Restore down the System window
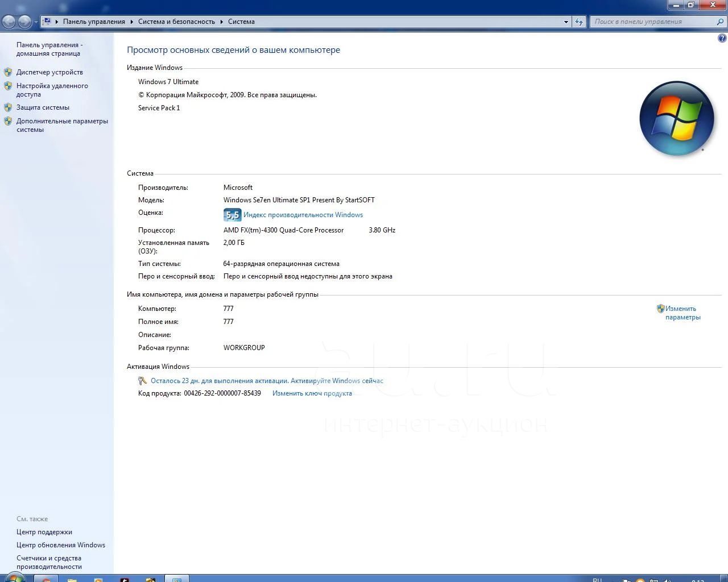Screen dimensions: 728x582 [x=690, y=5]
